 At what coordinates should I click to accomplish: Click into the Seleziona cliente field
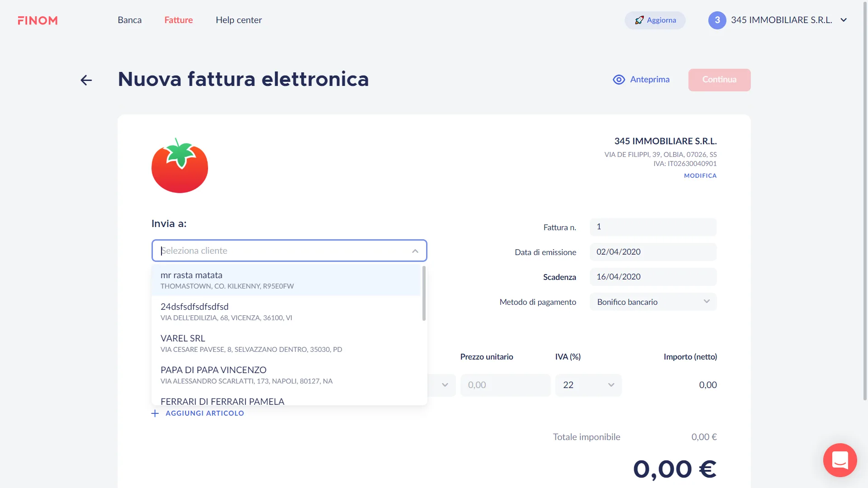(289, 251)
